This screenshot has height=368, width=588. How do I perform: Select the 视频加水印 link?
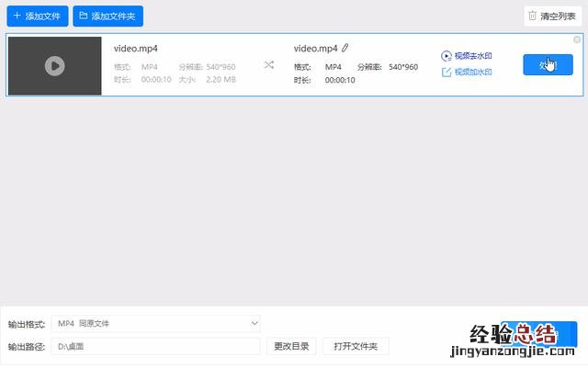(x=473, y=72)
